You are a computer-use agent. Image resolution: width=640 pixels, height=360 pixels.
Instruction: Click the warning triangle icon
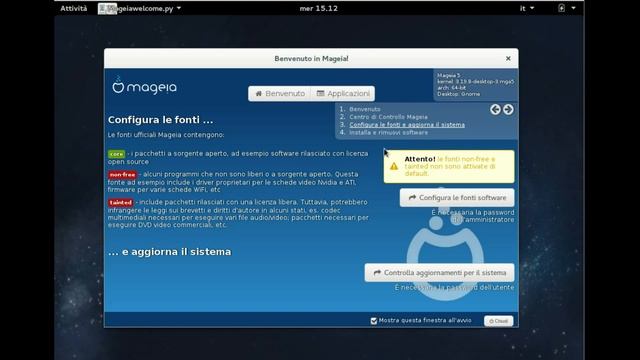tap(393, 166)
